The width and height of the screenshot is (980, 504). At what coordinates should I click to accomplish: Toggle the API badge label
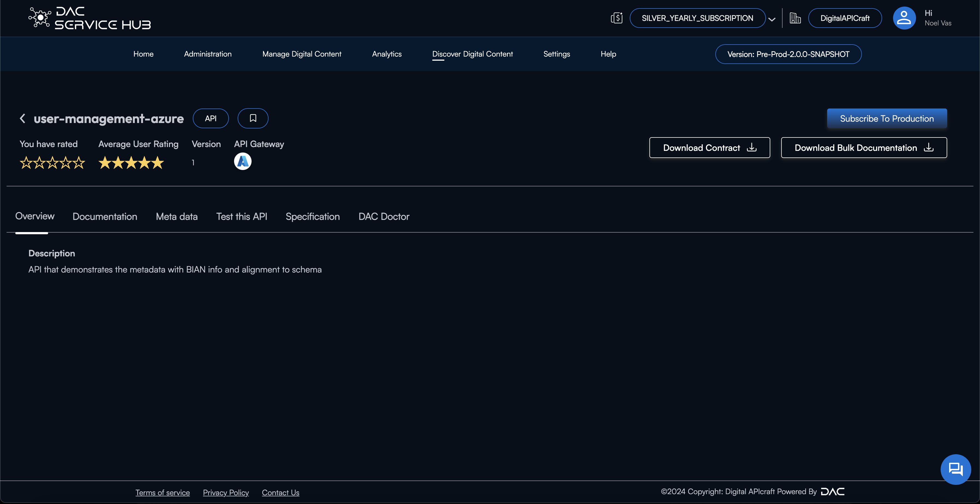[x=210, y=118]
